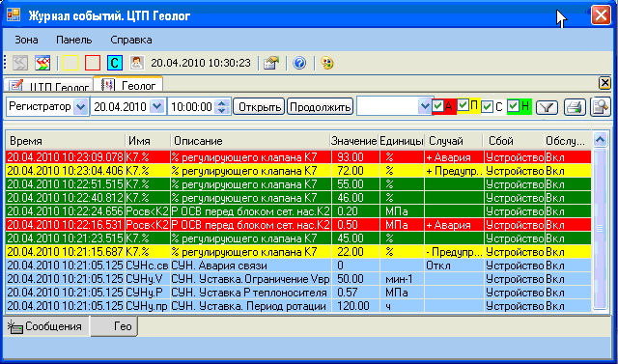This screenshot has height=364, width=618.
Task: Click the Сбой column header
Action: (514, 141)
